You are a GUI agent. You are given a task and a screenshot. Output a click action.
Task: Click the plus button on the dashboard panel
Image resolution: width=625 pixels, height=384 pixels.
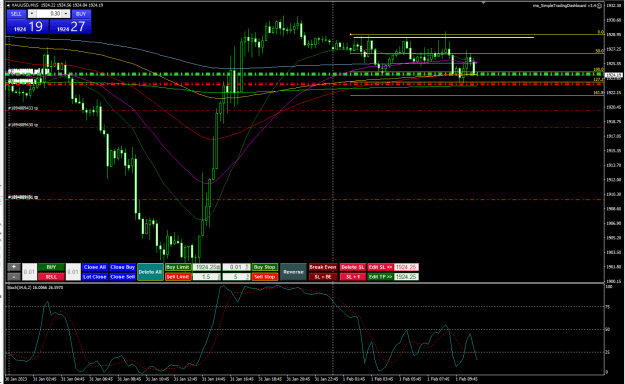coord(14,267)
